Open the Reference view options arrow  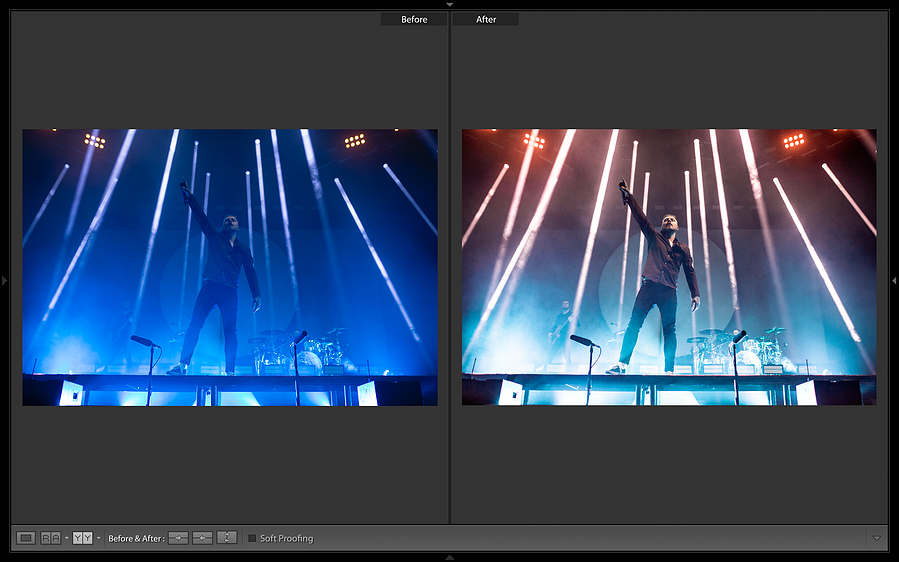(x=67, y=538)
